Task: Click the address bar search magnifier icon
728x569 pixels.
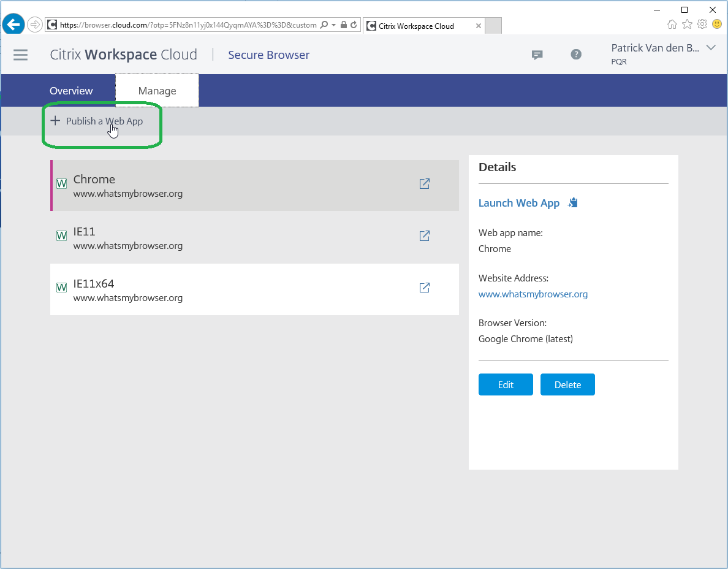Action: click(324, 25)
